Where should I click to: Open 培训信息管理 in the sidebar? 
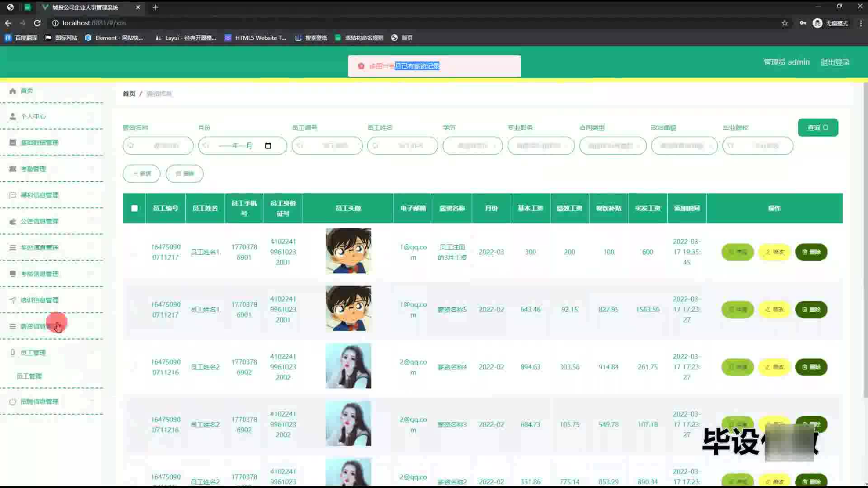pyautogui.click(x=40, y=300)
